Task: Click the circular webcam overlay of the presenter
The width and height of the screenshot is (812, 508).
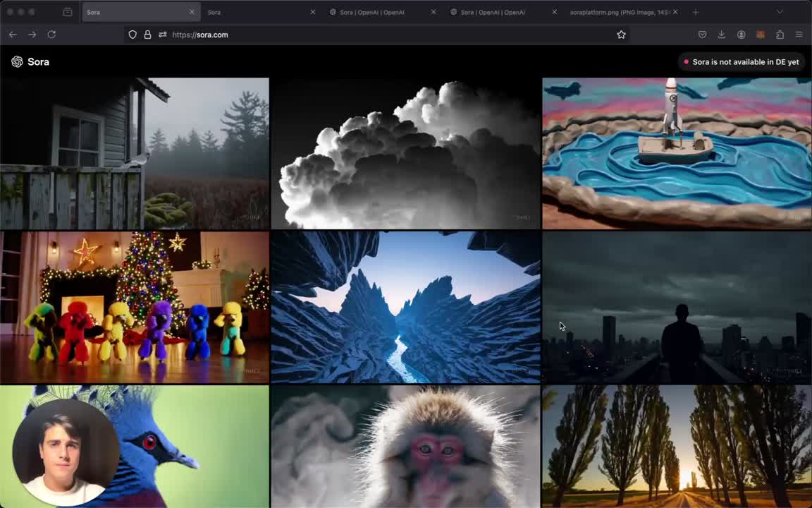Action: point(66,452)
